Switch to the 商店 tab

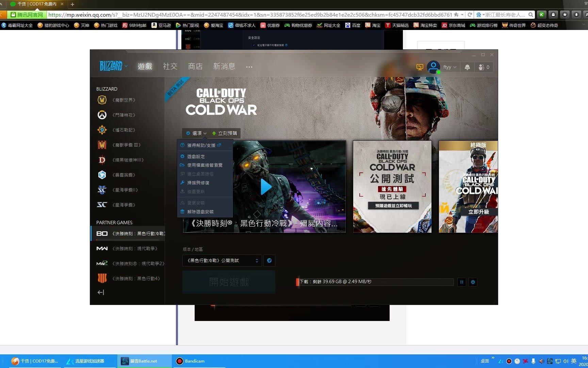pos(195,66)
